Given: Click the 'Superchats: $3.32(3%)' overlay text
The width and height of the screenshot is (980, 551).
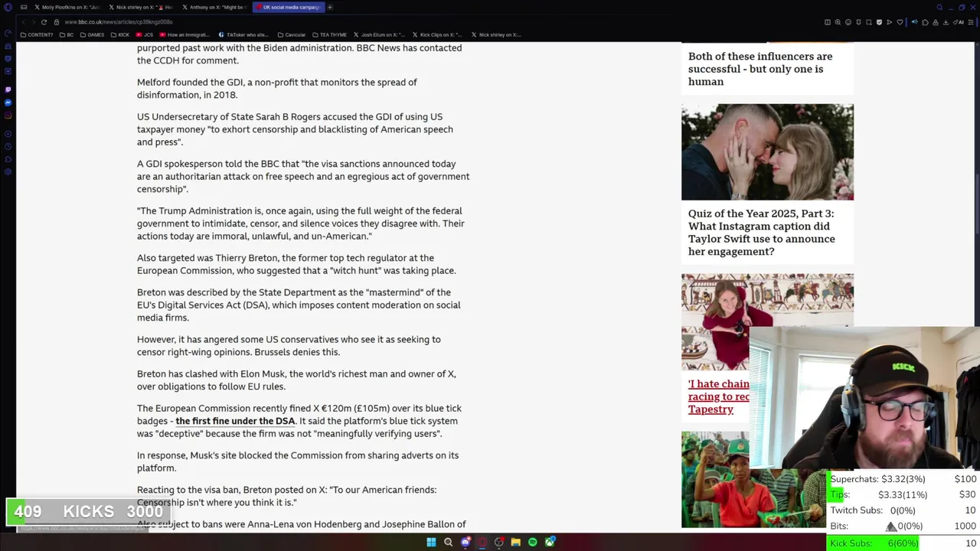Looking at the screenshot, I should click(877, 479).
